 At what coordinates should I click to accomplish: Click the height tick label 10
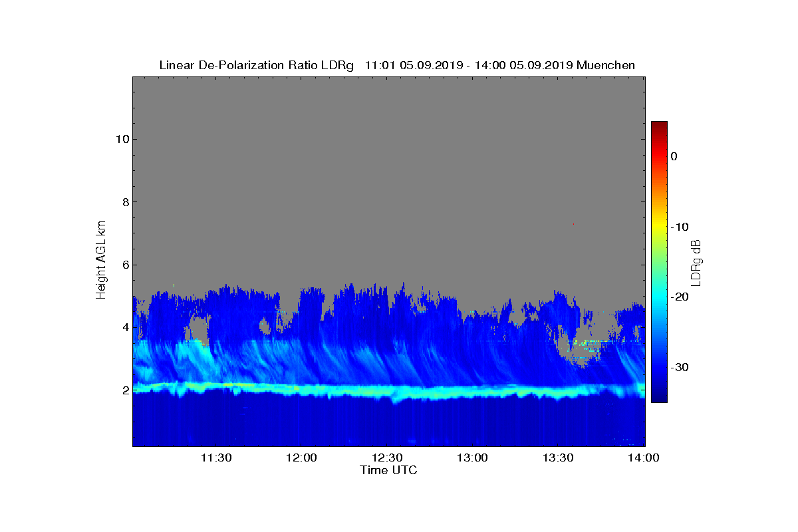pos(122,139)
